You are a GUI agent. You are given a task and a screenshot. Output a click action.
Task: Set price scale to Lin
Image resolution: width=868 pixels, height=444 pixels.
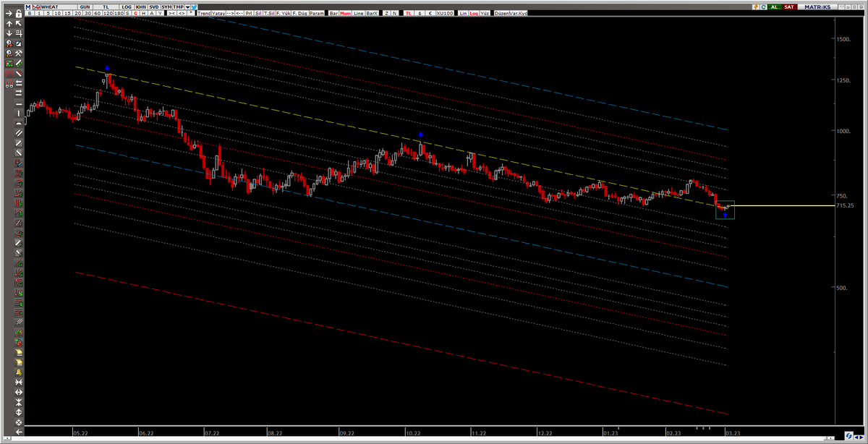463,14
